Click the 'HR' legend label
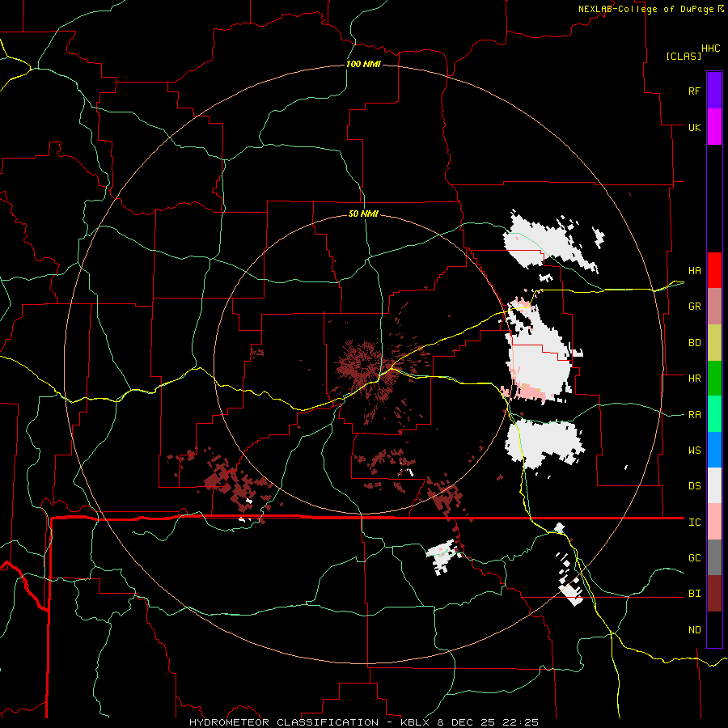 694,379
